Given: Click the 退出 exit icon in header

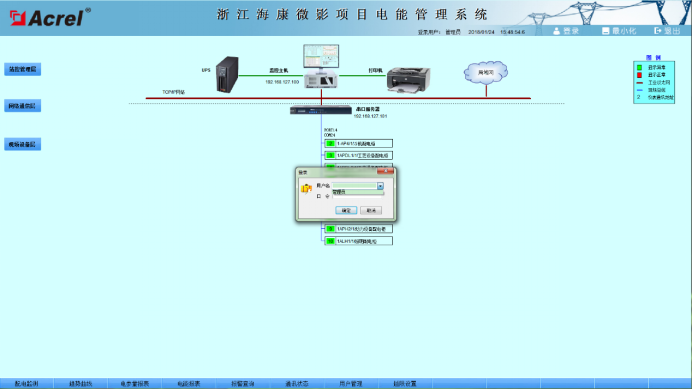Looking at the screenshot, I should 658,31.
